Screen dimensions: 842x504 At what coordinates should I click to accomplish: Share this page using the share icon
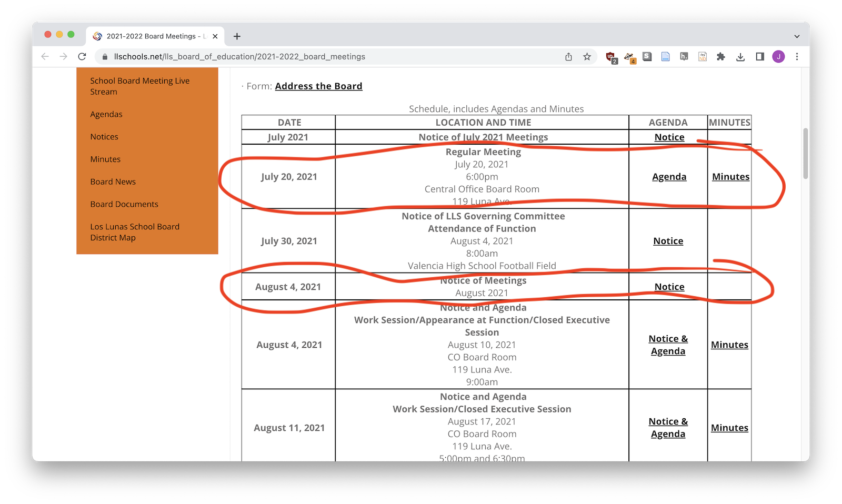pos(568,57)
